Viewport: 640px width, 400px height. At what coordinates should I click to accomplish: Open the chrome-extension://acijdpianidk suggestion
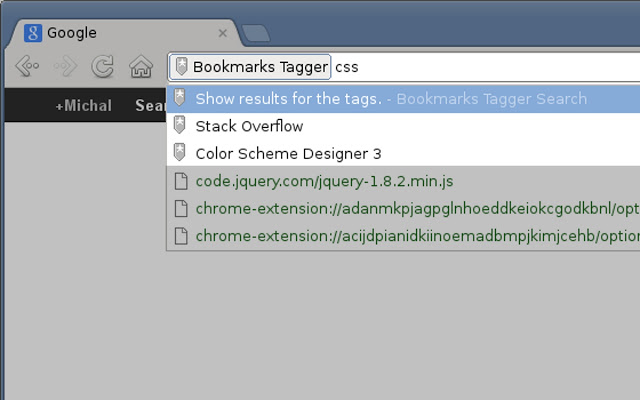click(x=403, y=236)
